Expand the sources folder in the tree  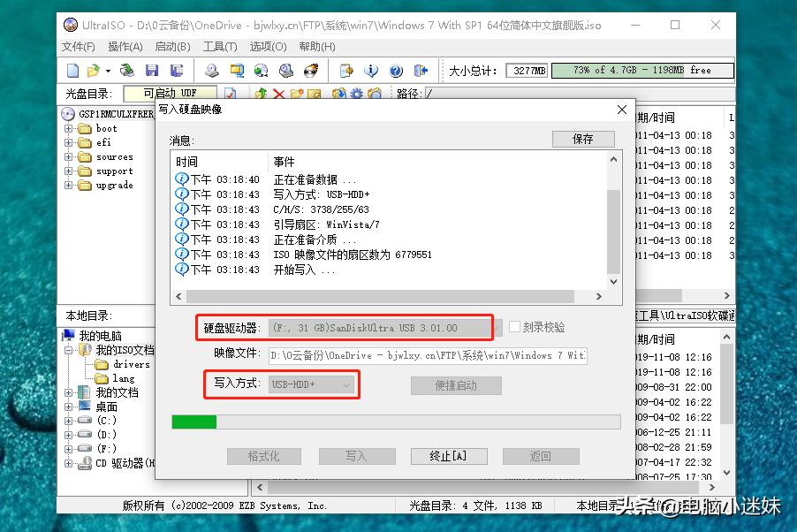[67, 157]
